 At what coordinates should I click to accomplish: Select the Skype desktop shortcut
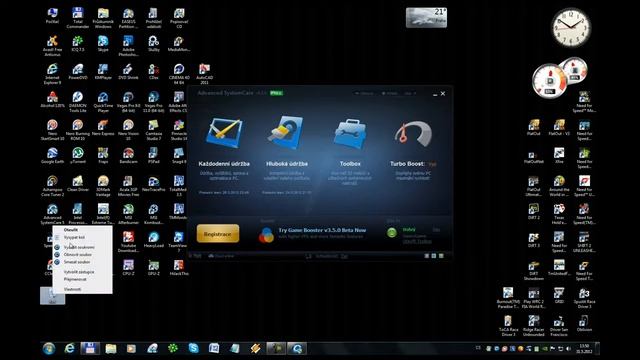103,44
